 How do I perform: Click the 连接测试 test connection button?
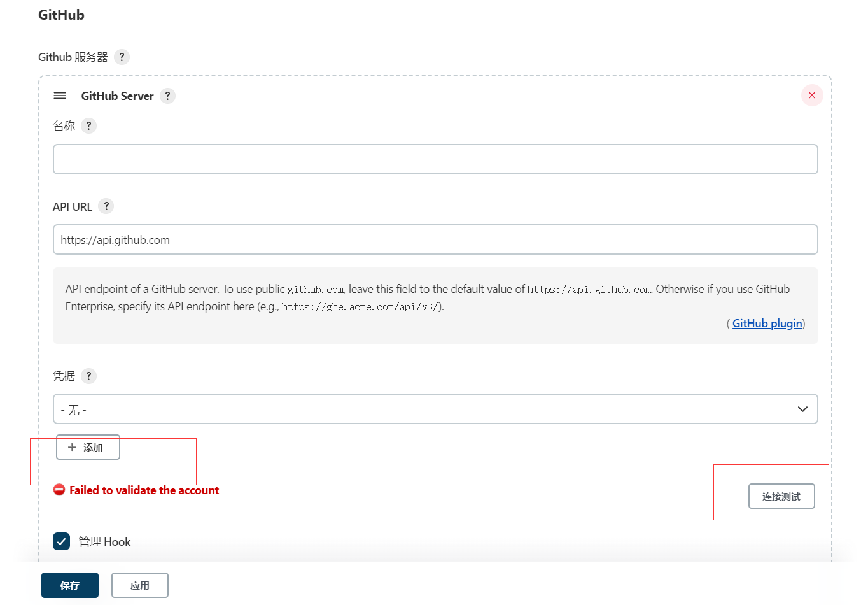point(781,496)
